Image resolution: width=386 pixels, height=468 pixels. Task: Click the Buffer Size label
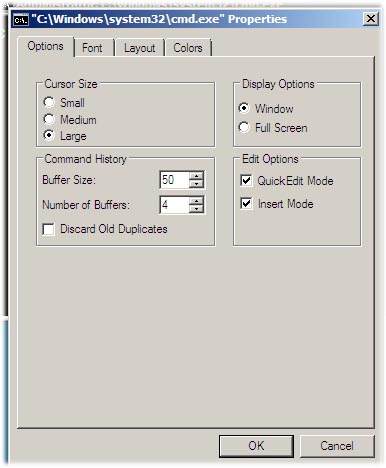pyautogui.click(x=69, y=180)
